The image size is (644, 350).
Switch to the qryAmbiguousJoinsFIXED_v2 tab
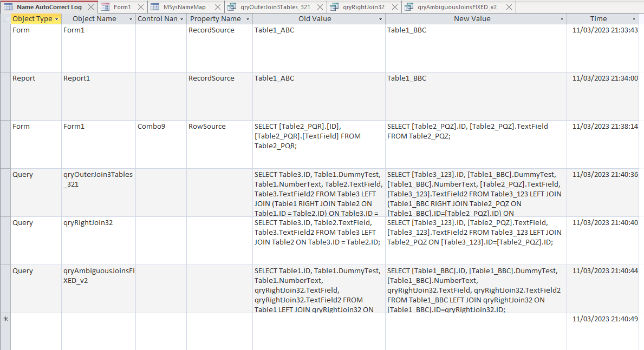(x=457, y=7)
